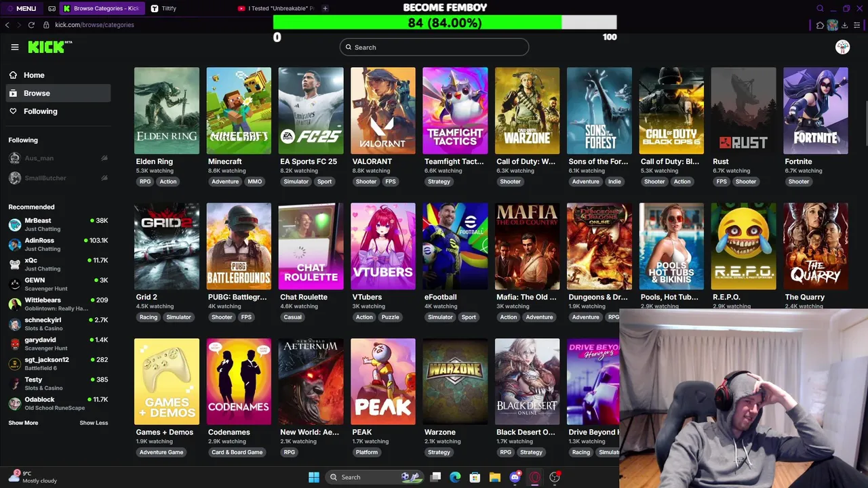
Task: Open the Fortnite category cover
Action: (x=816, y=110)
